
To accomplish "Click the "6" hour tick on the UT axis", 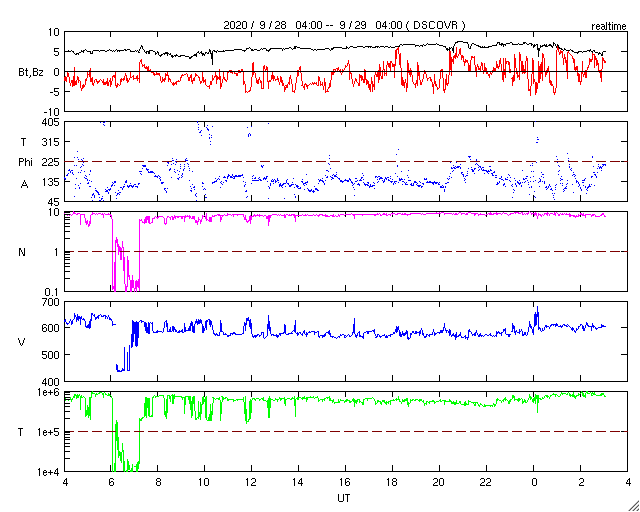I will coord(111,483).
